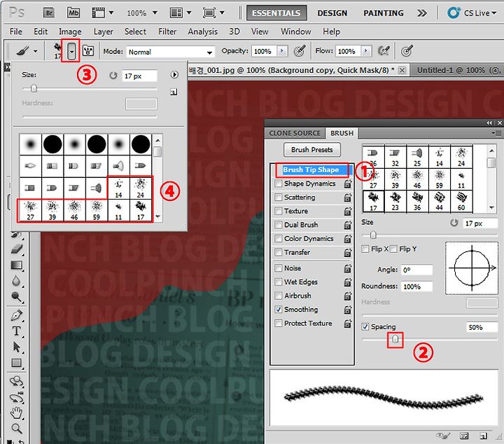The width and height of the screenshot is (504, 444).
Task: Toggle the Brush panel icon in options bar
Action: click(88, 50)
